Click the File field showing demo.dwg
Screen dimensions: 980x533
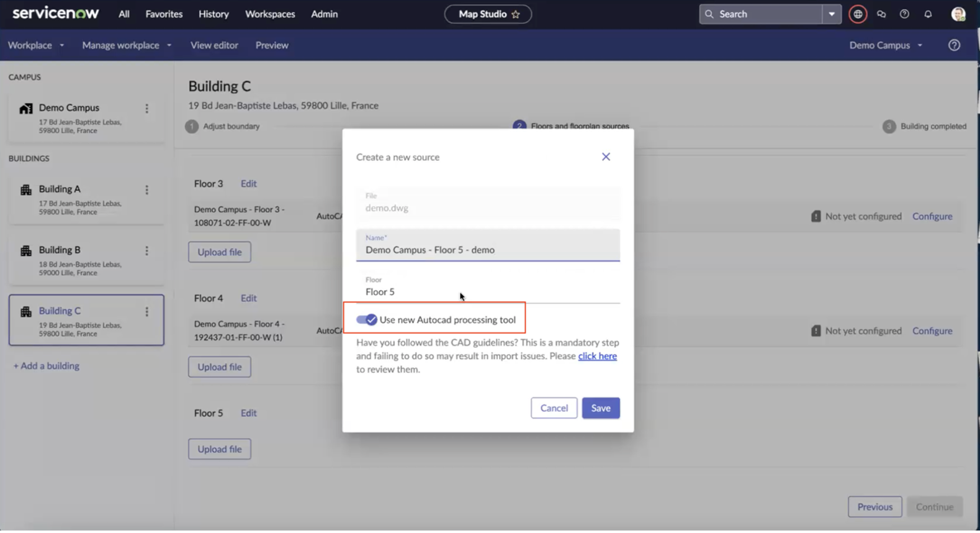pos(488,203)
